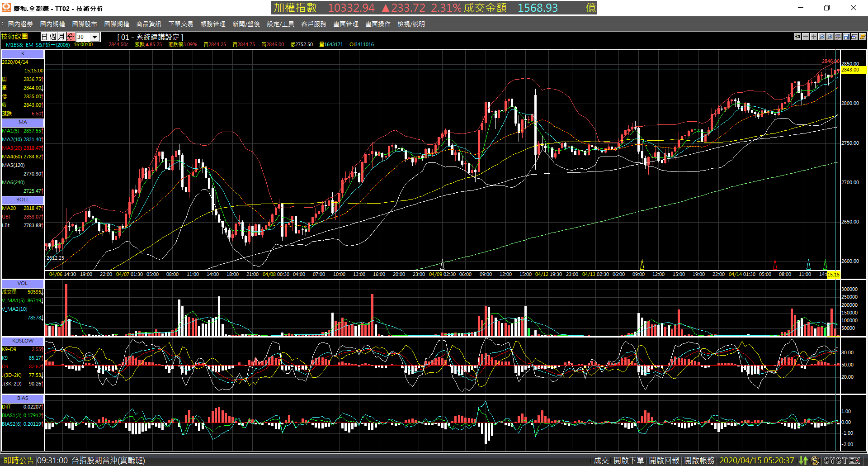Viewport: 868px width, 466px height.
Task: Zoom in with the magnifier plus icon
Action: (x=830, y=37)
